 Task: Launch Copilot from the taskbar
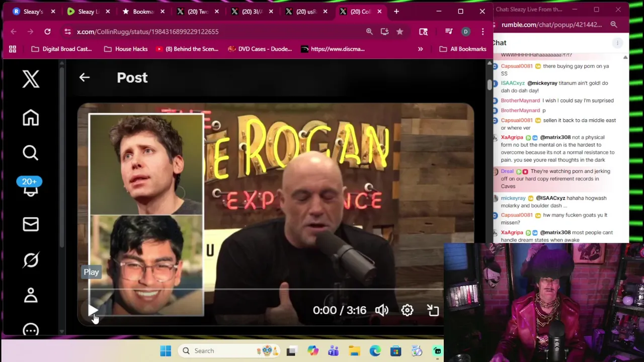click(312, 350)
